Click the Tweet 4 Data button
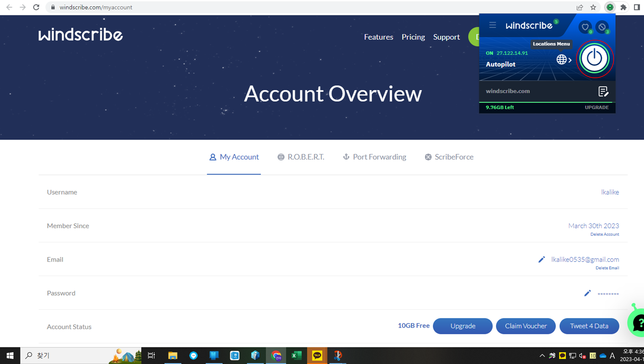Image resolution: width=644 pixels, height=364 pixels. [589, 326]
